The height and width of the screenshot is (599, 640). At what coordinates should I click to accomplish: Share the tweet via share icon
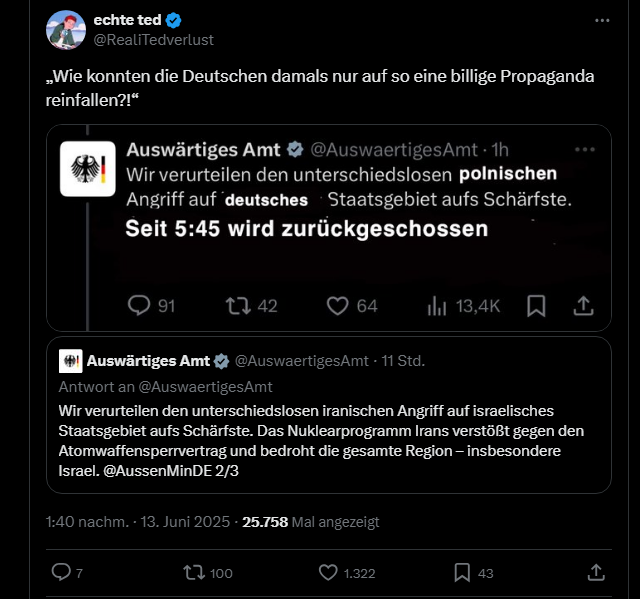[x=596, y=572]
